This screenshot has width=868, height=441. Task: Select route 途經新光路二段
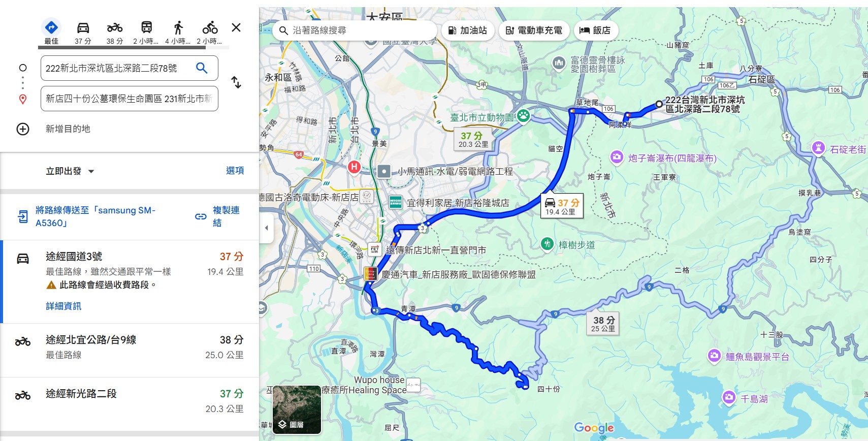130,404
